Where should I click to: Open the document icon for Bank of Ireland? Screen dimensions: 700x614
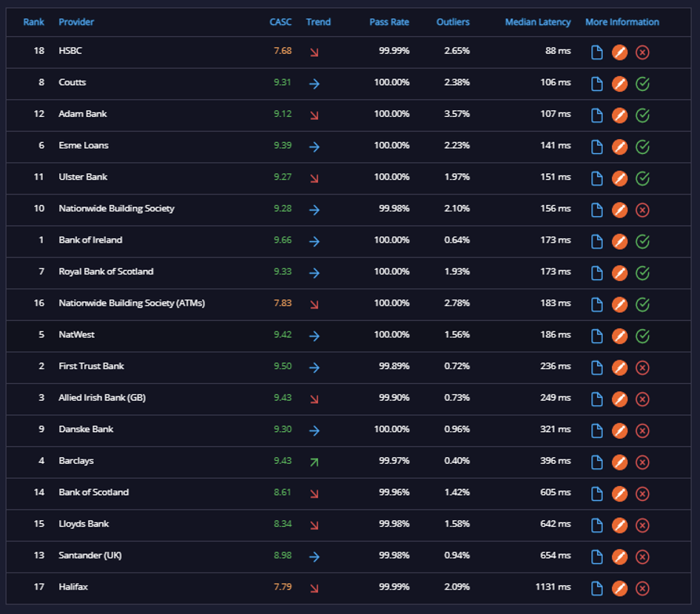pos(596,241)
